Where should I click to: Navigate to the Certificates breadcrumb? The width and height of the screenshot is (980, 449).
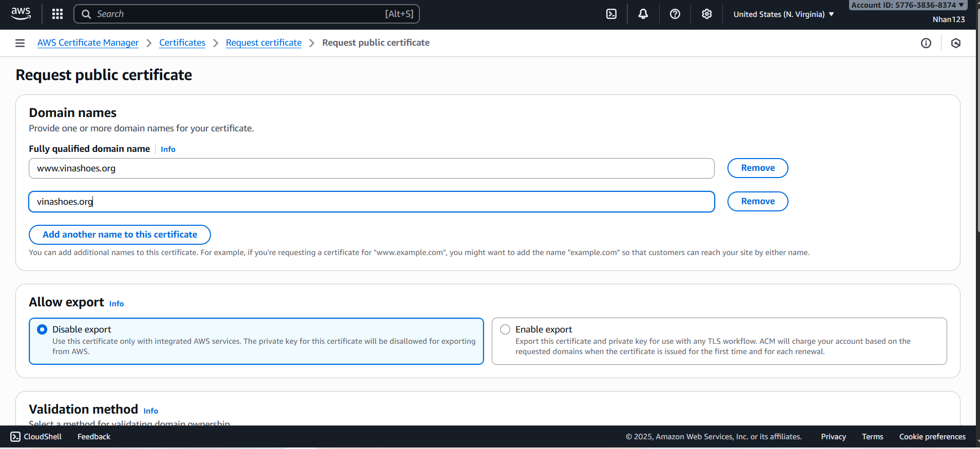[182, 43]
